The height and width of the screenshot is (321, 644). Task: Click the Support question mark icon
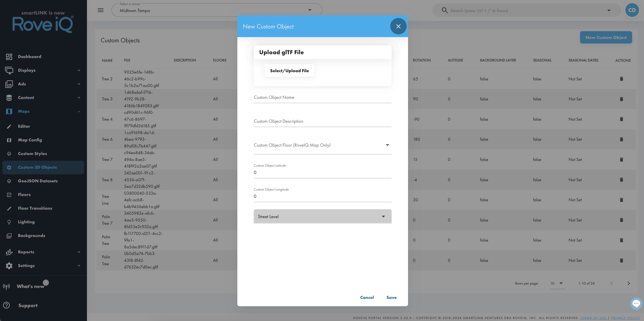point(7,305)
